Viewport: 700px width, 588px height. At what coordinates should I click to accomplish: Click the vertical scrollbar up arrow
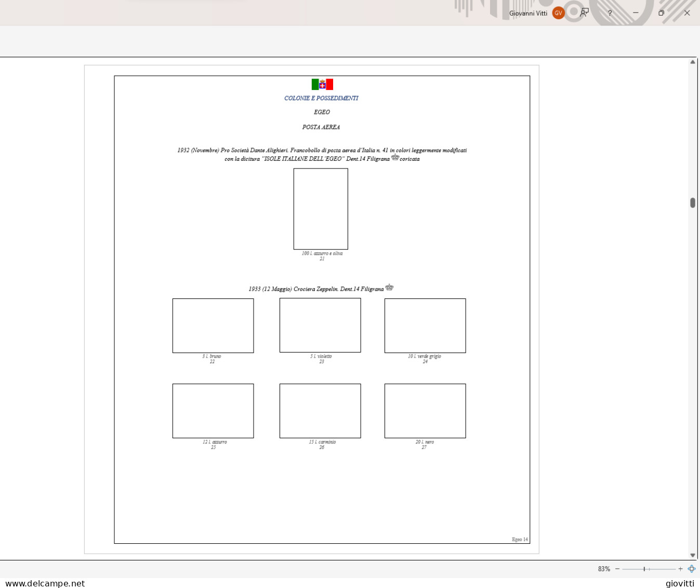click(693, 62)
